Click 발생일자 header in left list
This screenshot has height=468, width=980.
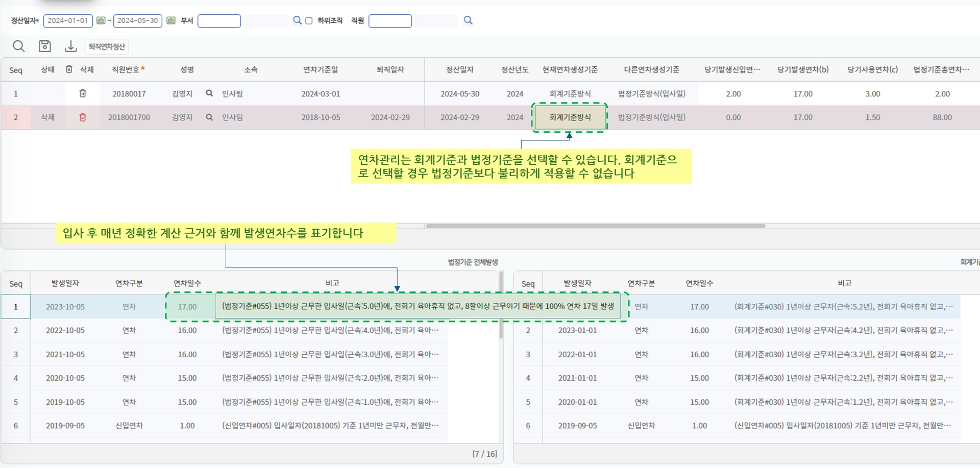click(x=65, y=283)
